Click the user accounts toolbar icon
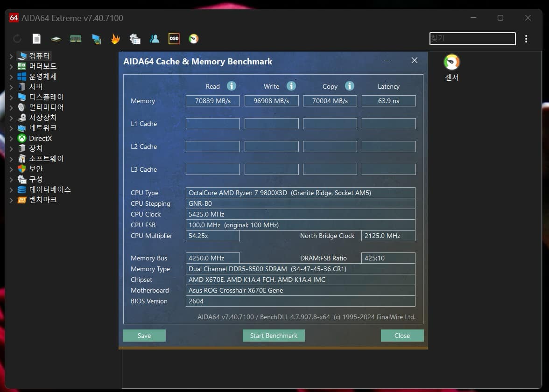 click(155, 39)
